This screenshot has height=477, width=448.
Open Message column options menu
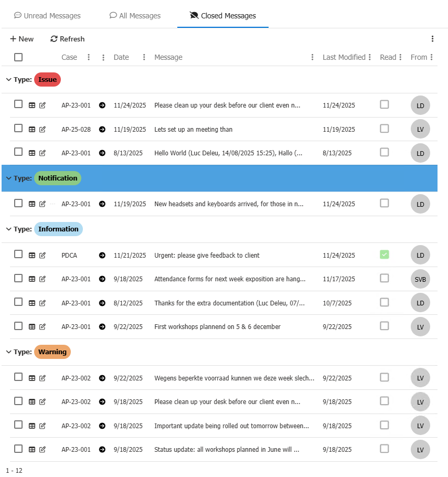point(312,57)
